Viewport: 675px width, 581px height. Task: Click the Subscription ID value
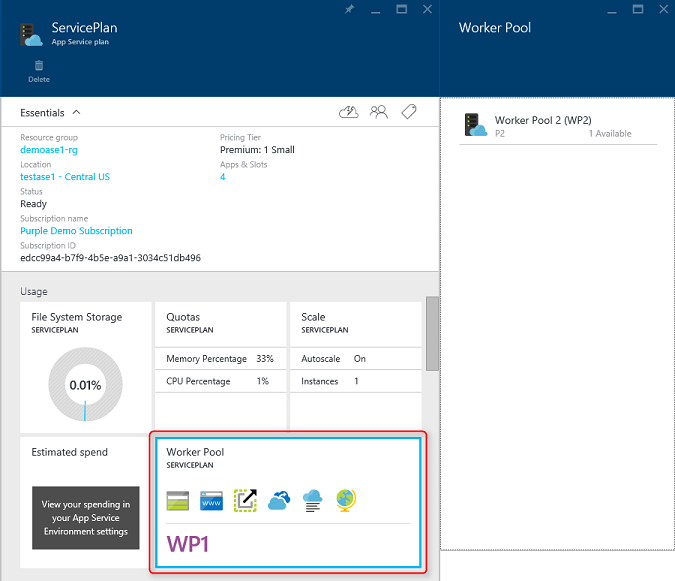click(111, 258)
